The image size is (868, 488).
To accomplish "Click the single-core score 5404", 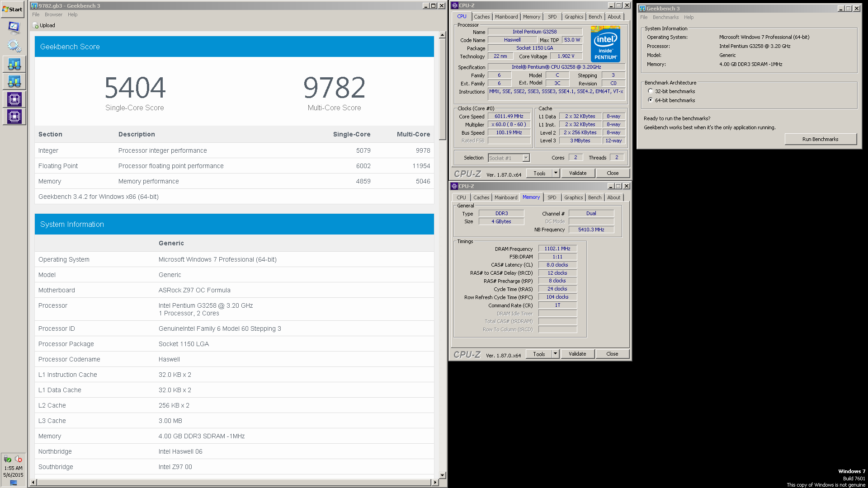I will (x=135, y=87).
